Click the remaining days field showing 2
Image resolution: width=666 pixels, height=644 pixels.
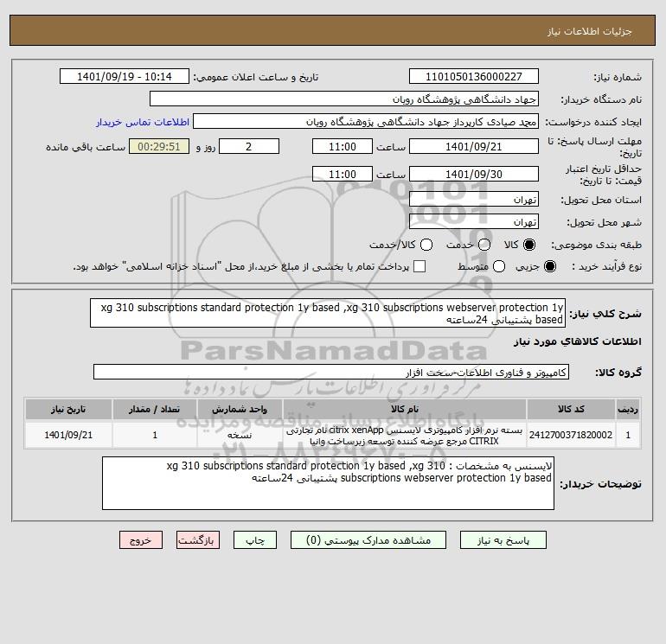click(249, 146)
